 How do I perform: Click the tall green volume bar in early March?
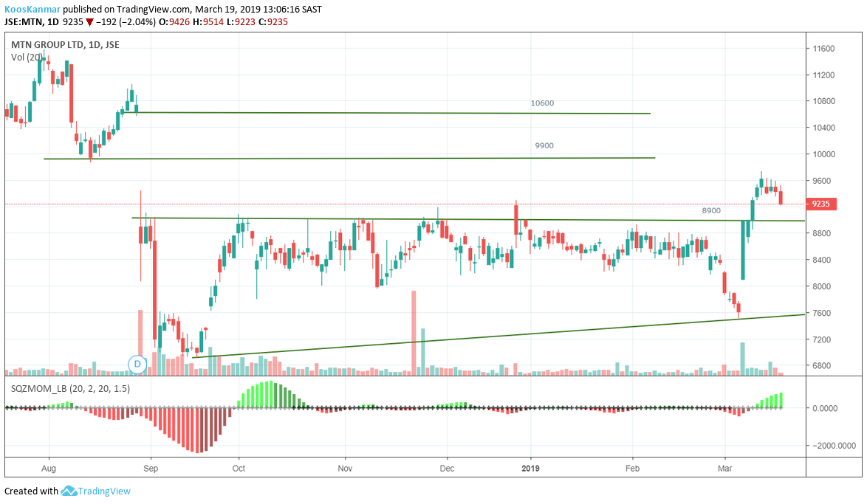tap(743, 359)
